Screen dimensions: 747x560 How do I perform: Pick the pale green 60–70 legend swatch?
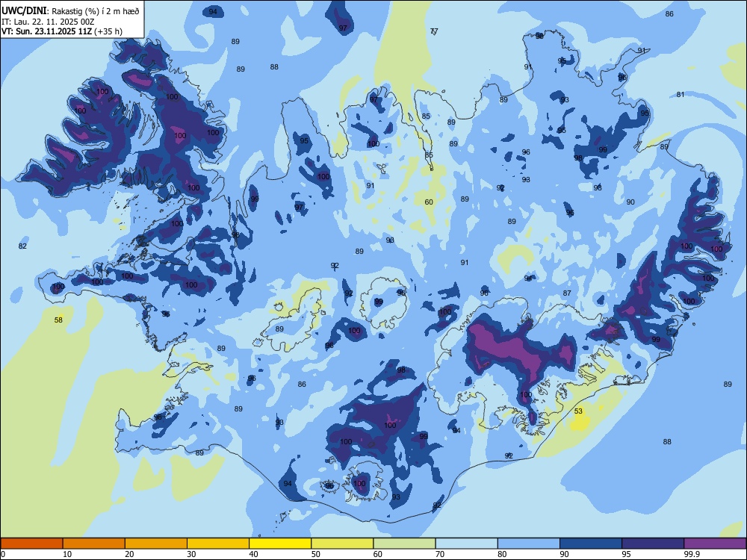pos(404,544)
